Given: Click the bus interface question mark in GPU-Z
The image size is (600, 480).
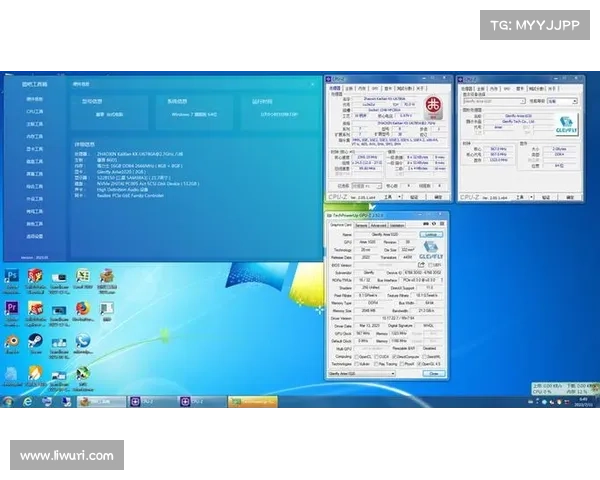Looking at the screenshot, I should [x=442, y=280].
